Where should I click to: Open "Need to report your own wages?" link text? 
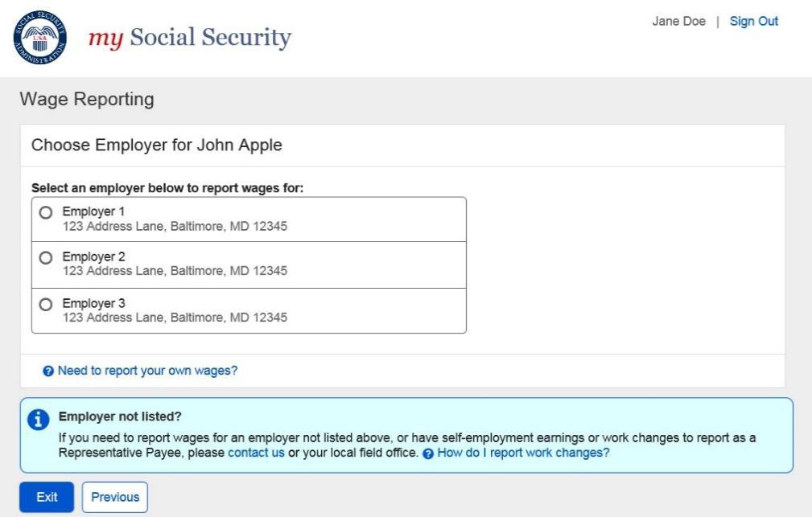(x=147, y=371)
